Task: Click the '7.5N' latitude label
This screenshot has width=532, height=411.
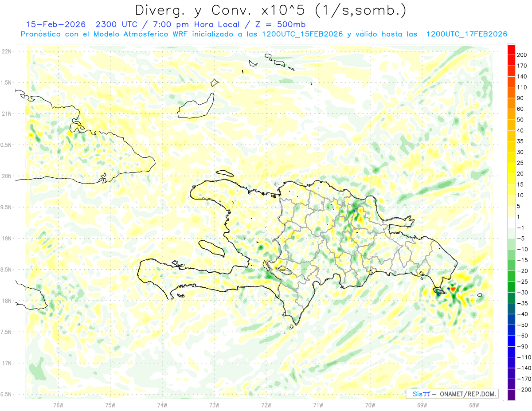Action: click(x=7, y=332)
